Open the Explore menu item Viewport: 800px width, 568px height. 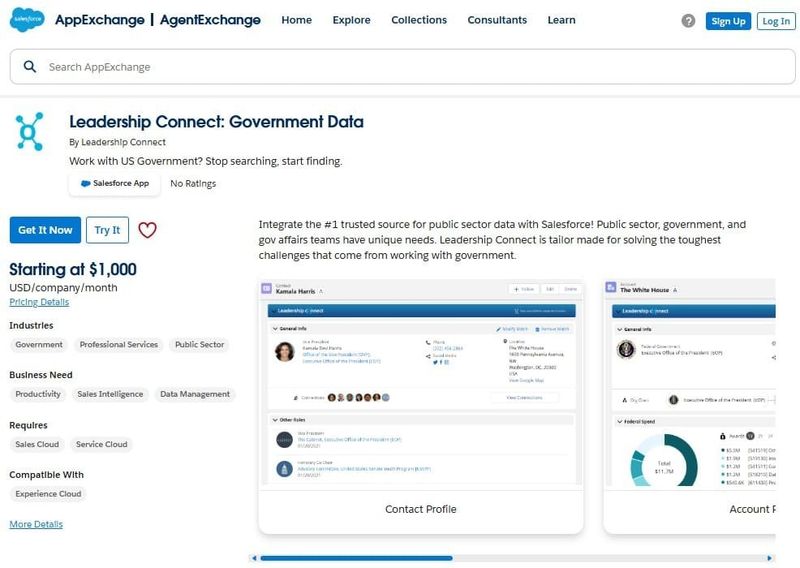point(352,20)
